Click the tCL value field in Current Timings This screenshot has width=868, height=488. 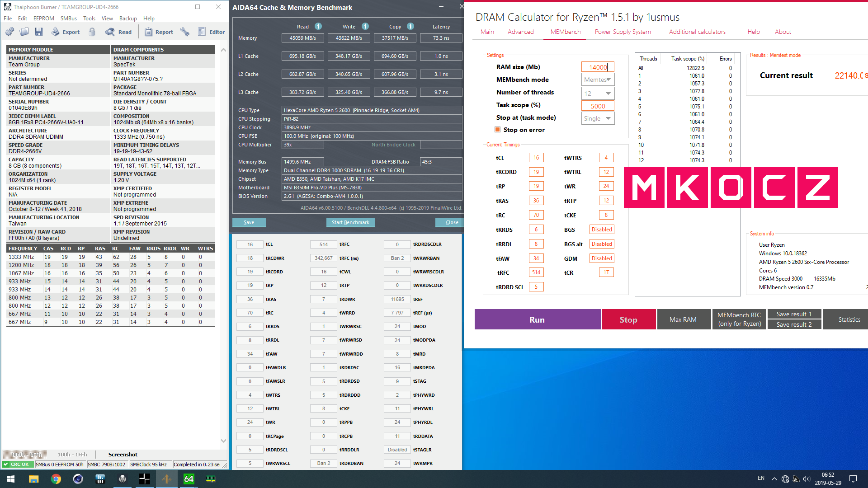pyautogui.click(x=536, y=158)
